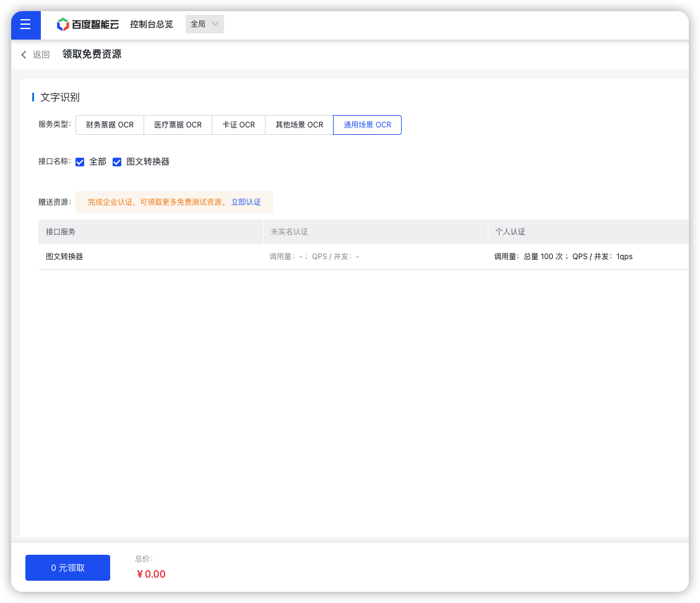Select 通用场景 OCR tab
This screenshot has height=603, width=700.
367,125
